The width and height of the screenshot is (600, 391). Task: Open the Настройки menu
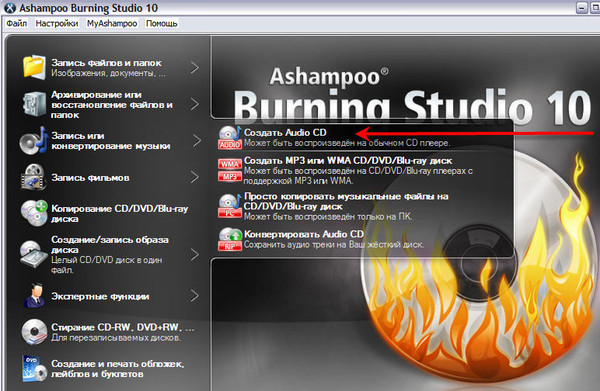point(57,24)
